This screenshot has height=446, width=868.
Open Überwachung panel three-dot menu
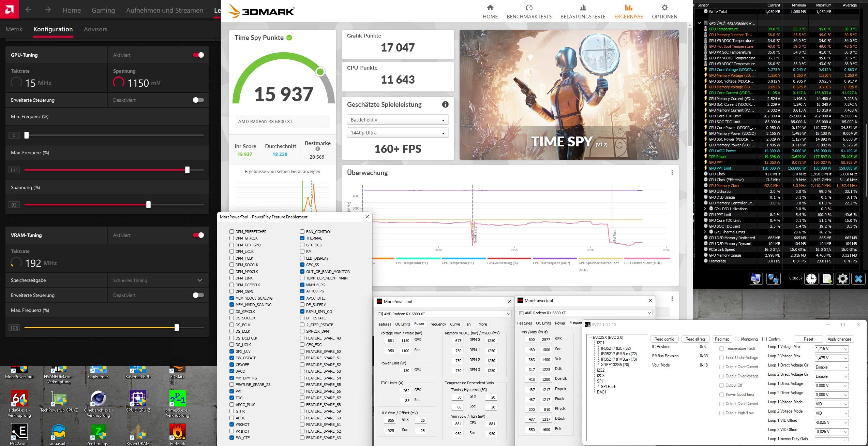[x=672, y=173]
